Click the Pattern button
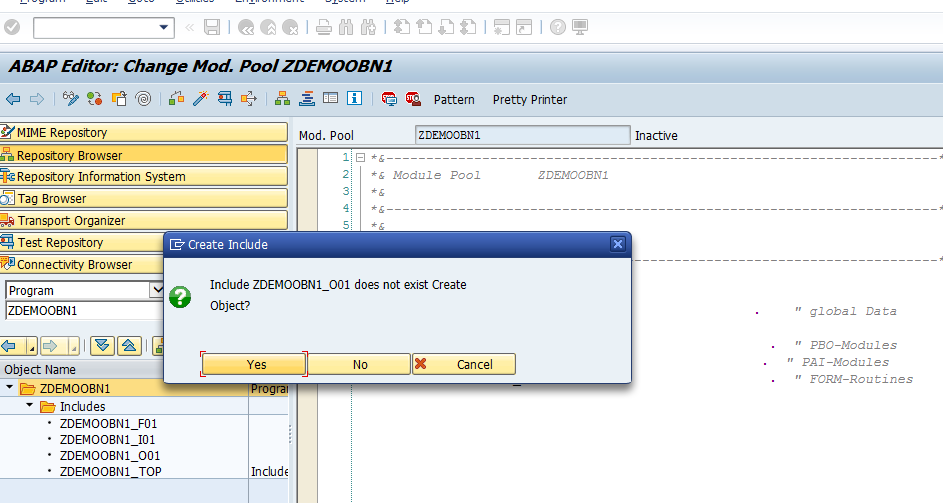 [454, 100]
